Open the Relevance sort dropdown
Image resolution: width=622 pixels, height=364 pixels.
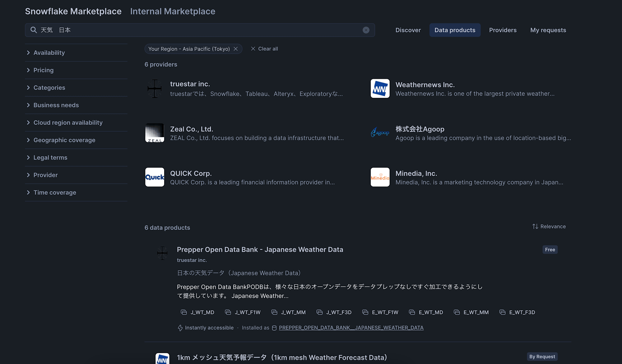(x=549, y=226)
